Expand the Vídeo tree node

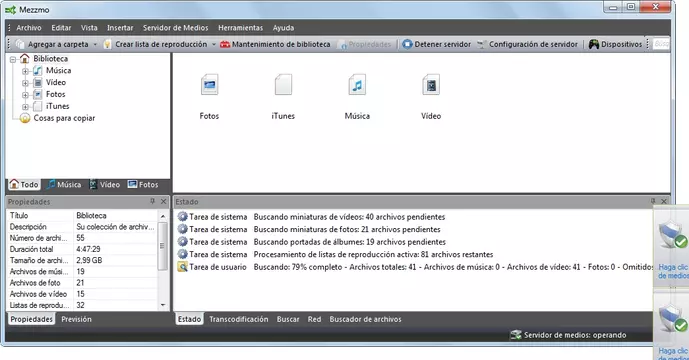click(x=25, y=83)
